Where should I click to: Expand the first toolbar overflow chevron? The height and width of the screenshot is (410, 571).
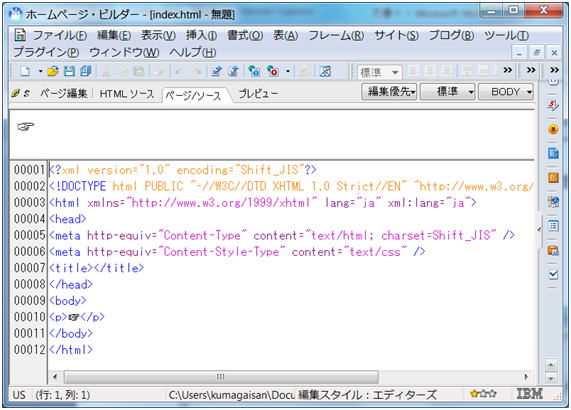tap(508, 70)
